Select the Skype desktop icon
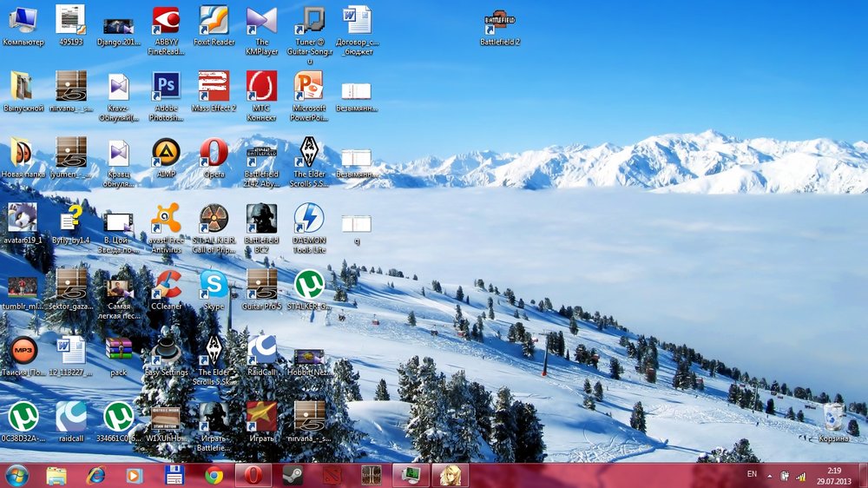The height and width of the screenshot is (488, 868). pyautogui.click(x=214, y=285)
